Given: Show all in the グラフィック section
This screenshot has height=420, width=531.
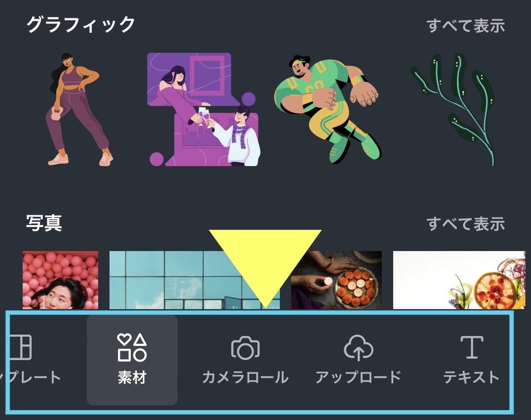Looking at the screenshot, I should pos(465,26).
